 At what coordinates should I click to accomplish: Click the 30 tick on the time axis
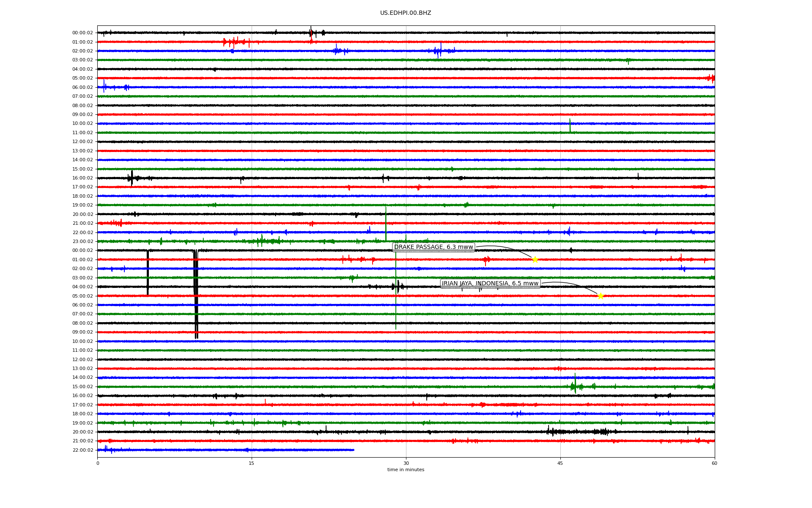406,463
